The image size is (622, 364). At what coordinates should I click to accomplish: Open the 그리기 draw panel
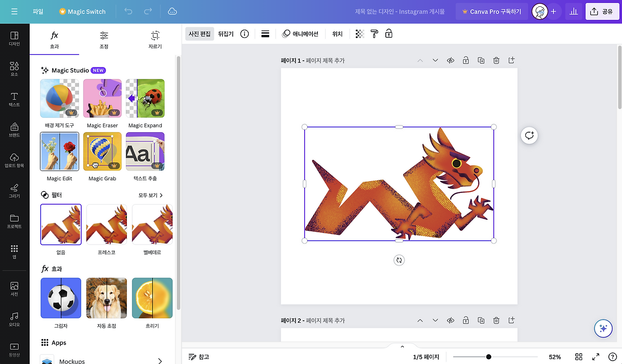point(15,191)
